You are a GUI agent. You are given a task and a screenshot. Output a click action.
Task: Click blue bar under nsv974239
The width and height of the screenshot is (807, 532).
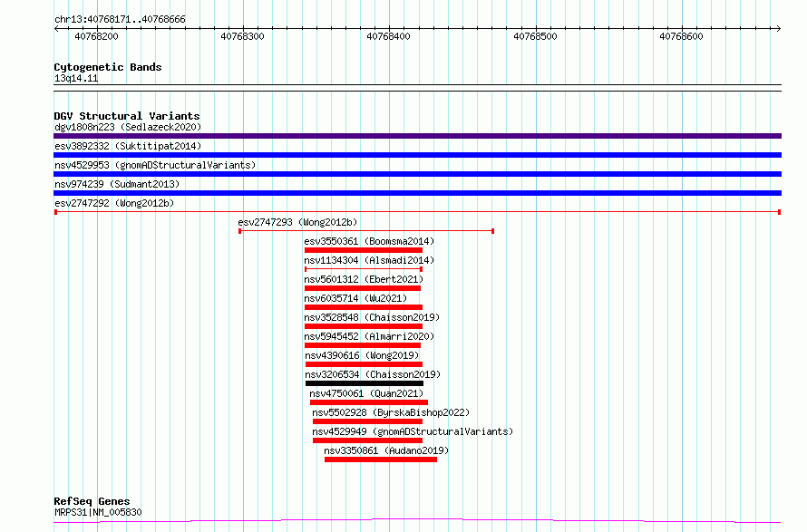[x=417, y=193]
